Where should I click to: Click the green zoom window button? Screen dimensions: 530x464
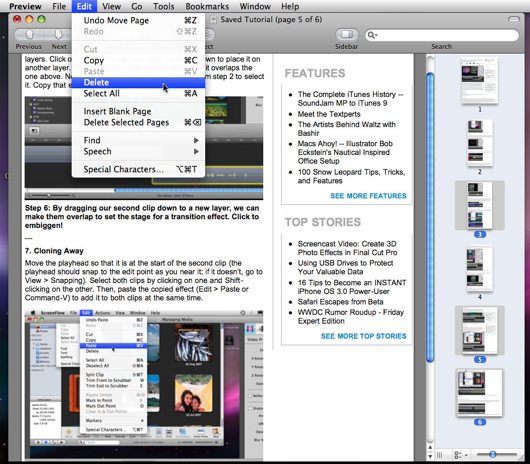[42, 19]
